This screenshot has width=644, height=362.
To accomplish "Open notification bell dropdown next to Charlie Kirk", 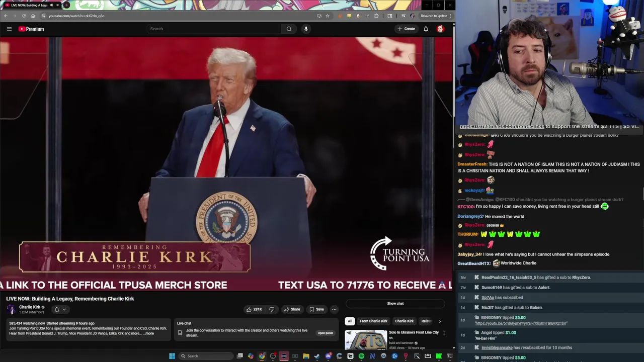I will pos(59,309).
